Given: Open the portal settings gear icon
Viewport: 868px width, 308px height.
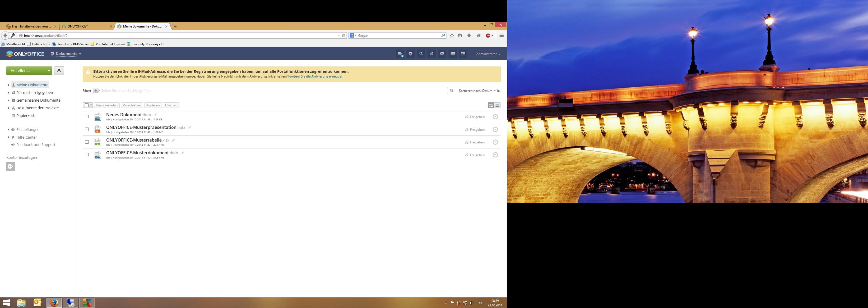Looking at the screenshot, I should (410, 54).
